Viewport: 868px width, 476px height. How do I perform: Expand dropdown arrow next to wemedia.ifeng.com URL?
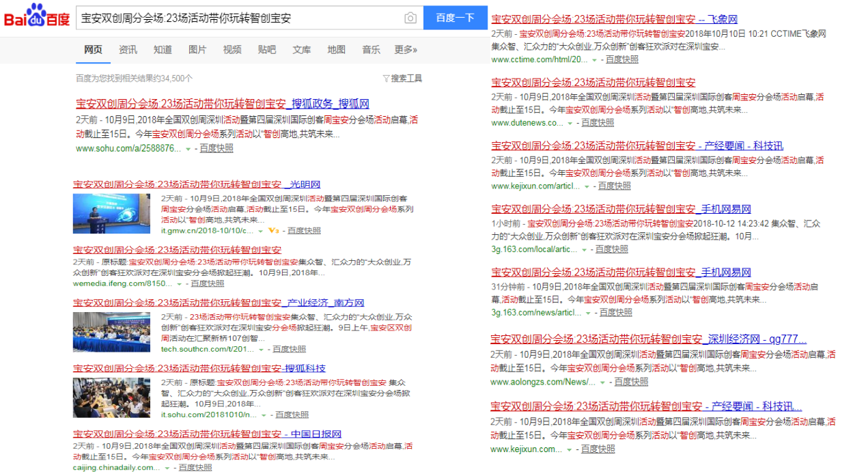(180, 283)
